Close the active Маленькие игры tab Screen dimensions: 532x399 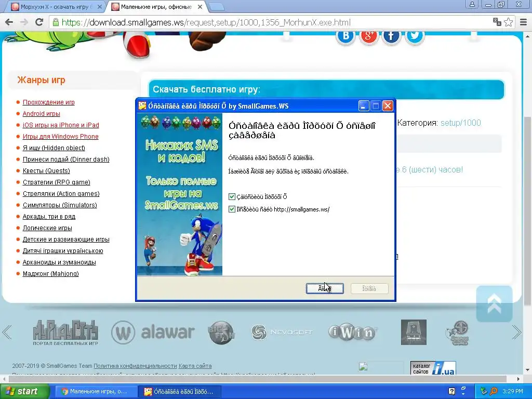[x=200, y=7]
